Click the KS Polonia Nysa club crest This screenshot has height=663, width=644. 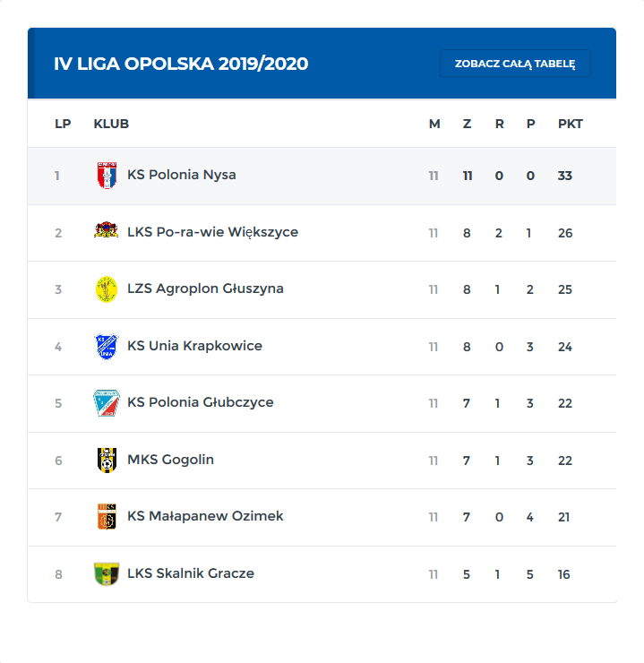[x=107, y=176]
